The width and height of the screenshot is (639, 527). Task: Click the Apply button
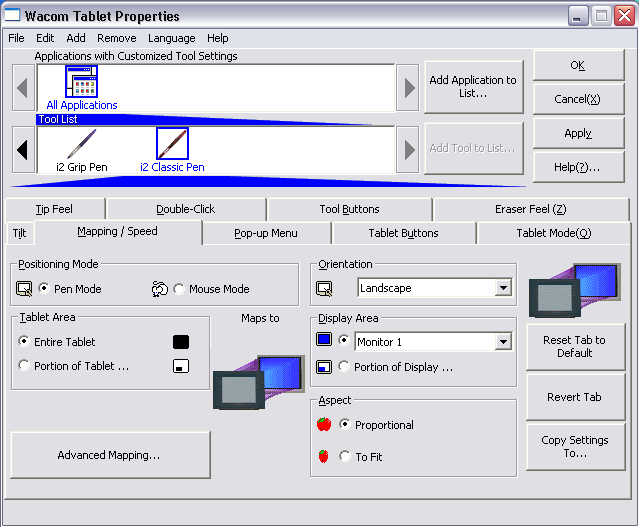[x=578, y=133]
